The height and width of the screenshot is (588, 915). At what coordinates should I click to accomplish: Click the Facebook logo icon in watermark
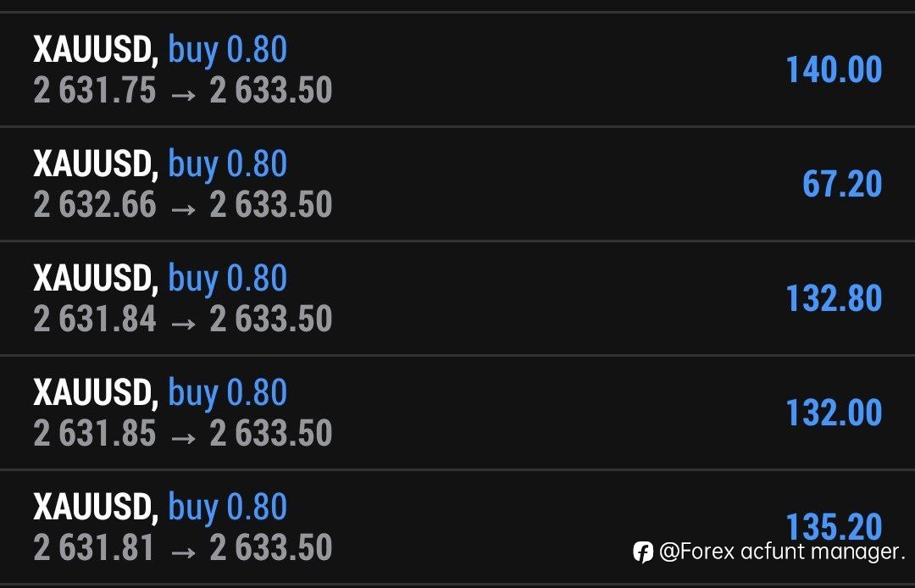click(x=643, y=552)
